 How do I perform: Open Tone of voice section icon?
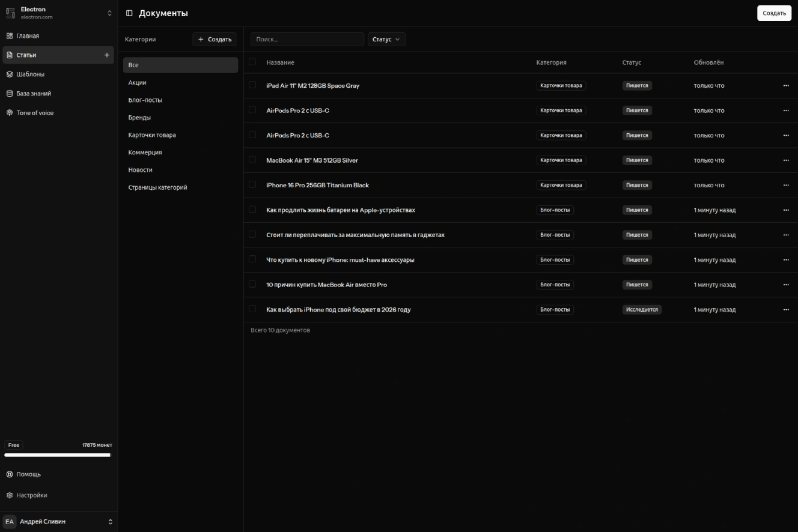(x=10, y=113)
